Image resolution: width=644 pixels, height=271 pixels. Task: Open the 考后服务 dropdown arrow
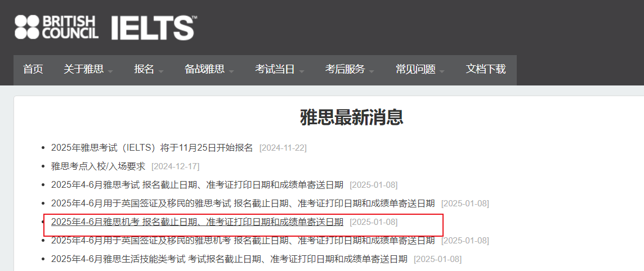pos(372,71)
